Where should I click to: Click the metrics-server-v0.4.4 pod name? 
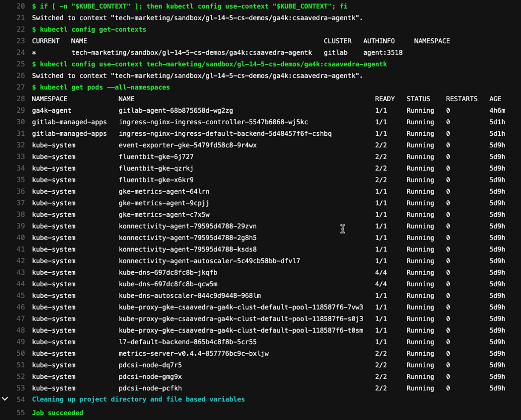point(194,353)
